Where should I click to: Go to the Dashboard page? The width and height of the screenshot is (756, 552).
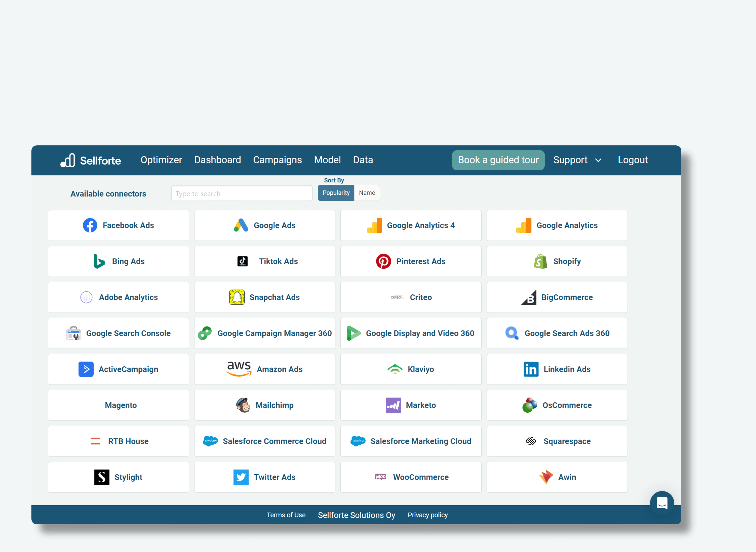coord(217,160)
